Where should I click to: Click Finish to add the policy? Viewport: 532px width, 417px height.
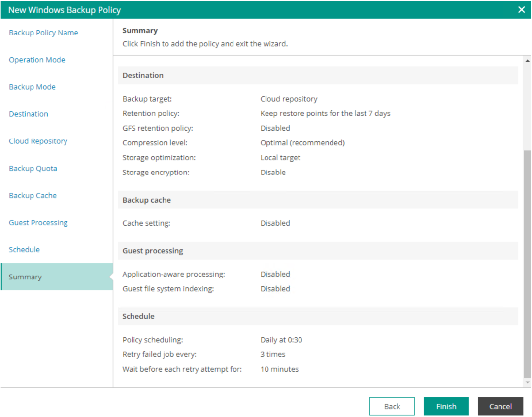coord(446,406)
